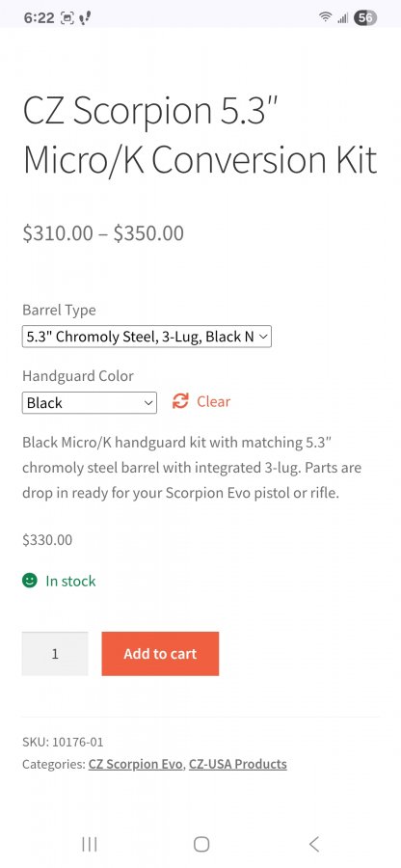
Task: Open the CZ-USA Products category
Action: [238, 764]
